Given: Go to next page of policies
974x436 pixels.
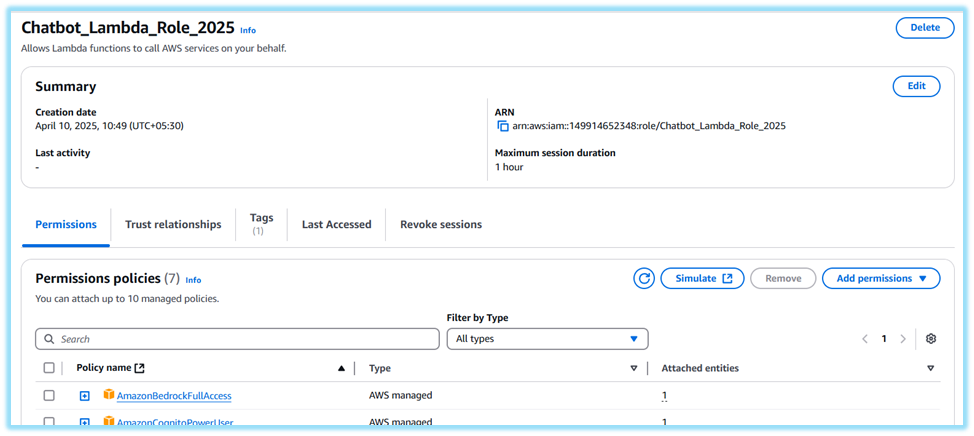Looking at the screenshot, I should 903,339.
